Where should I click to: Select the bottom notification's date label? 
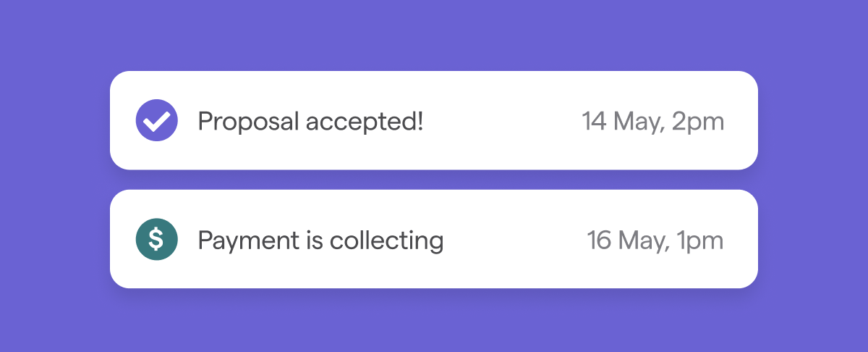tap(655, 240)
